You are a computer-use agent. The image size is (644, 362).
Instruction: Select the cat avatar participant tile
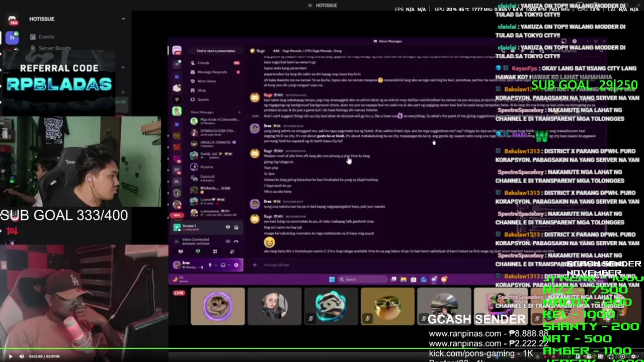[x=218, y=306]
